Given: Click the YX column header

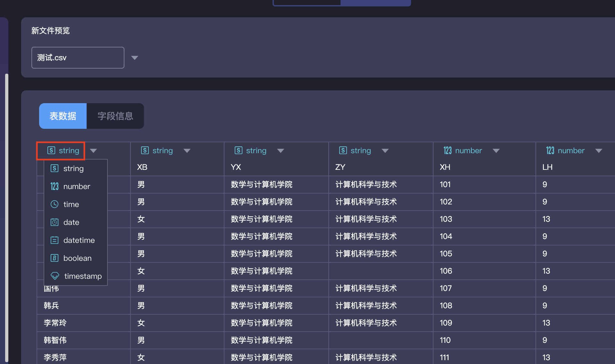Looking at the screenshot, I should pyautogui.click(x=236, y=167).
